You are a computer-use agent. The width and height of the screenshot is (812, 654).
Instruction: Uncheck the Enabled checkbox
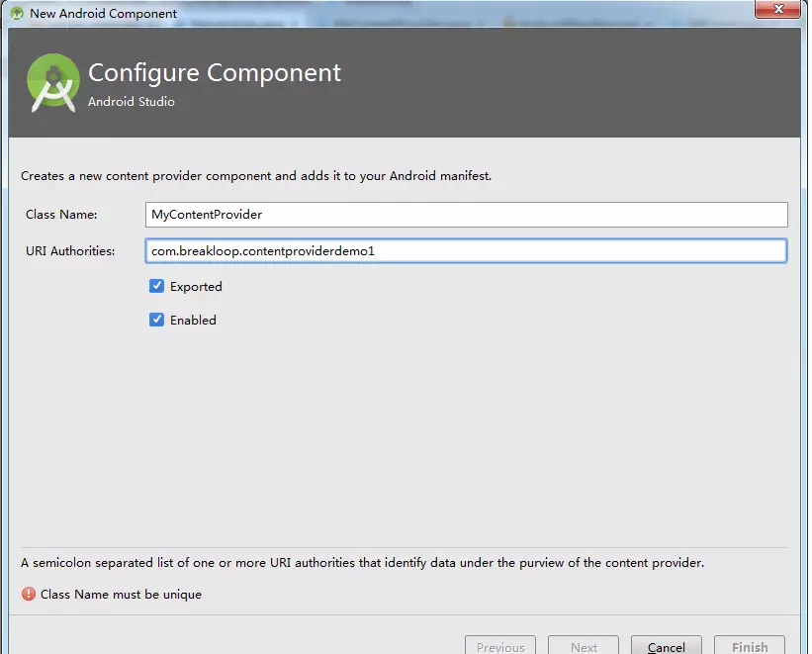[156, 320]
